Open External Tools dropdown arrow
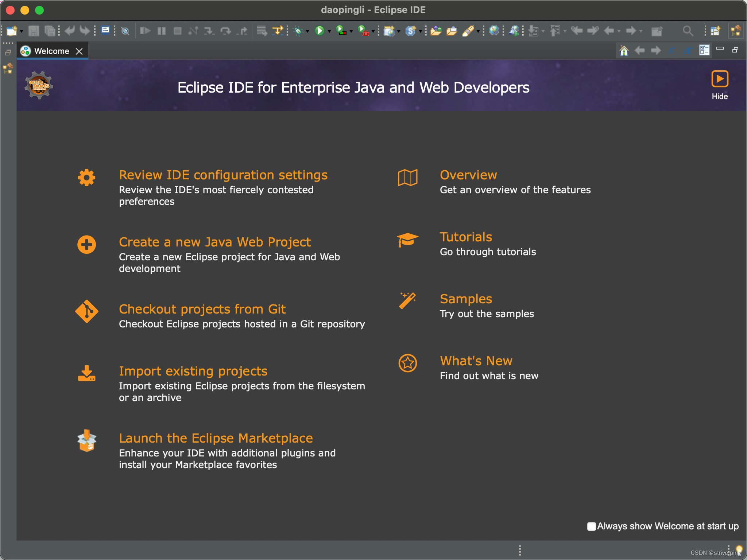The image size is (747, 560). click(373, 31)
